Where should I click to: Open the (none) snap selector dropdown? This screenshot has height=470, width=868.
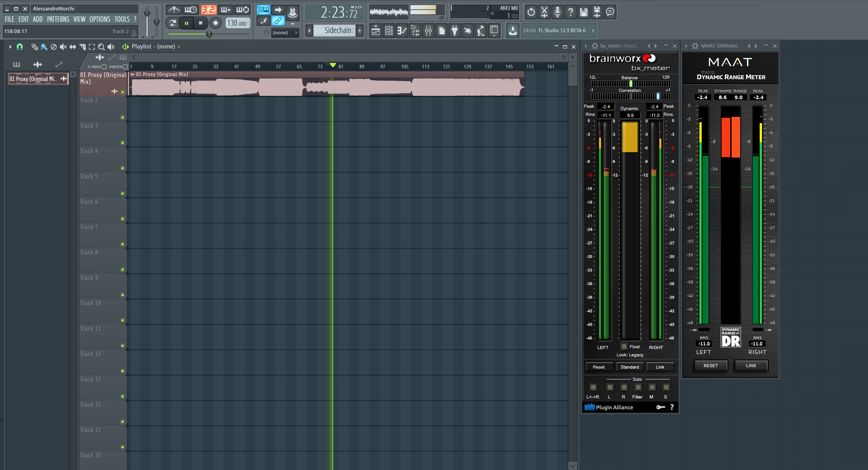[x=285, y=33]
